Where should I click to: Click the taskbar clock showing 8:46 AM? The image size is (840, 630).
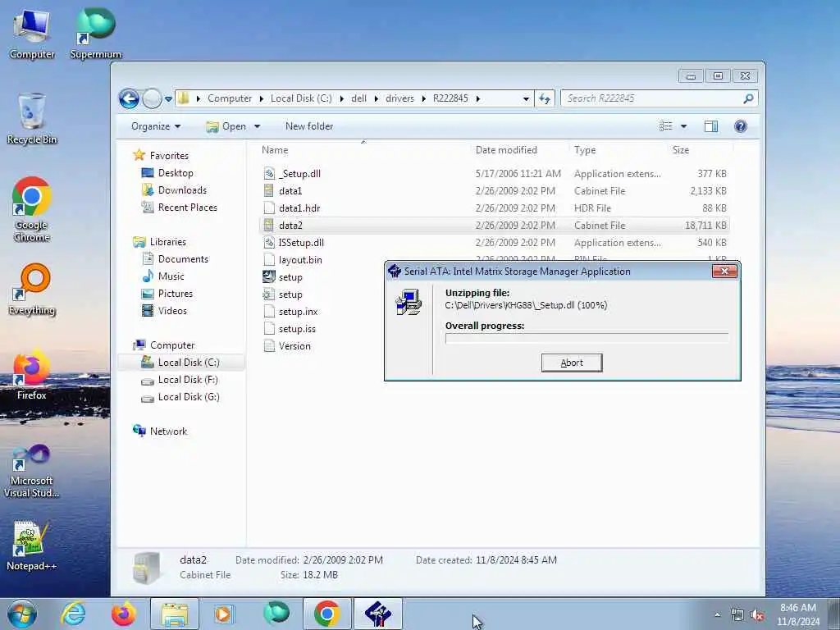pyautogui.click(x=798, y=614)
